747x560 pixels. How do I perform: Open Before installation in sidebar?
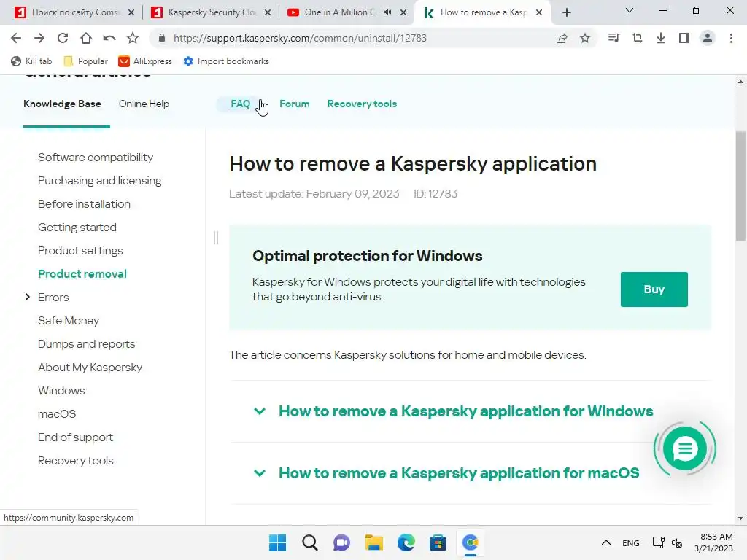(x=84, y=204)
